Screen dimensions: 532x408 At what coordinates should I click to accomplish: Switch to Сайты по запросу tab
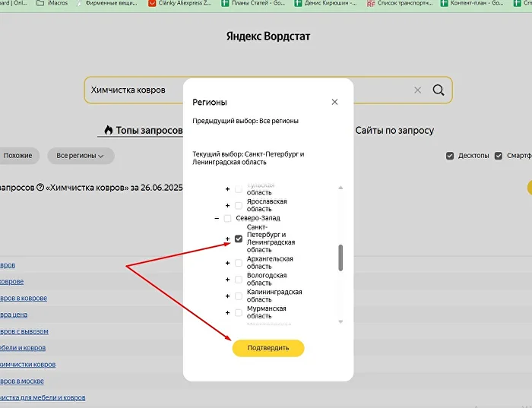point(394,130)
